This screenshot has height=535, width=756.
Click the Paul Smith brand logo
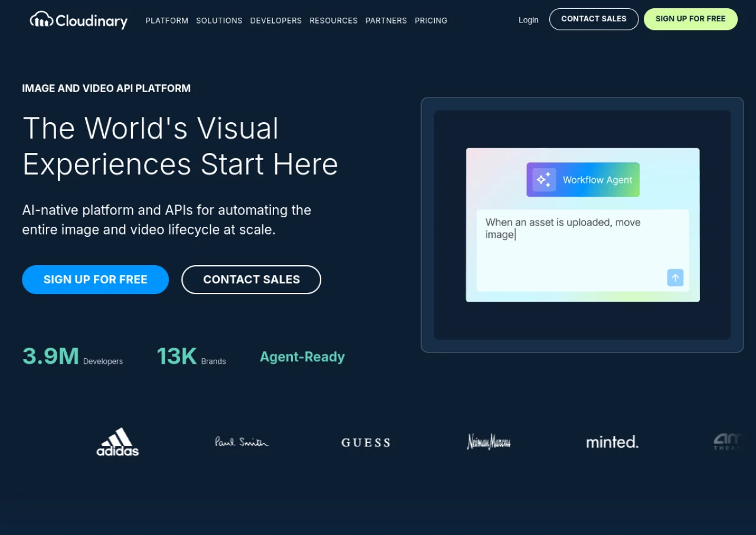(x=242, y=442)
